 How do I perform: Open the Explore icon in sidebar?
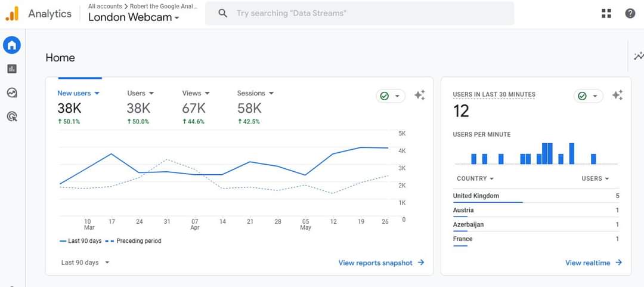(12, 92)
